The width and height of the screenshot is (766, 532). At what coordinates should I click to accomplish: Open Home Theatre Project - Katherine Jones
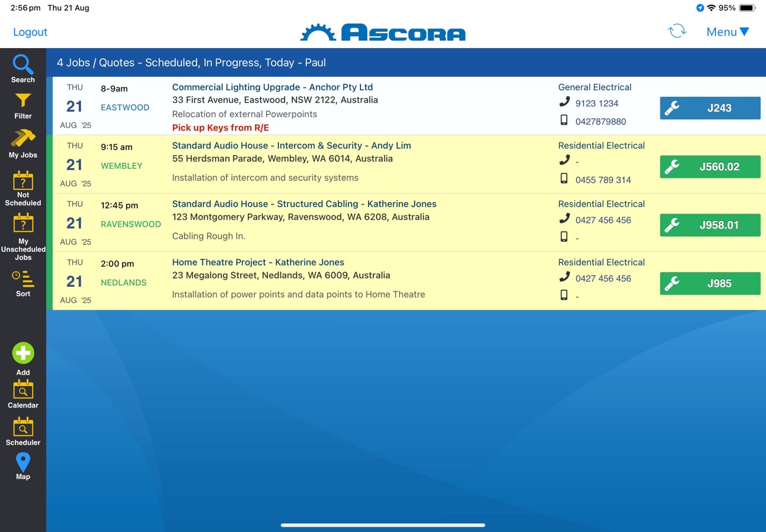coord(258,262)
